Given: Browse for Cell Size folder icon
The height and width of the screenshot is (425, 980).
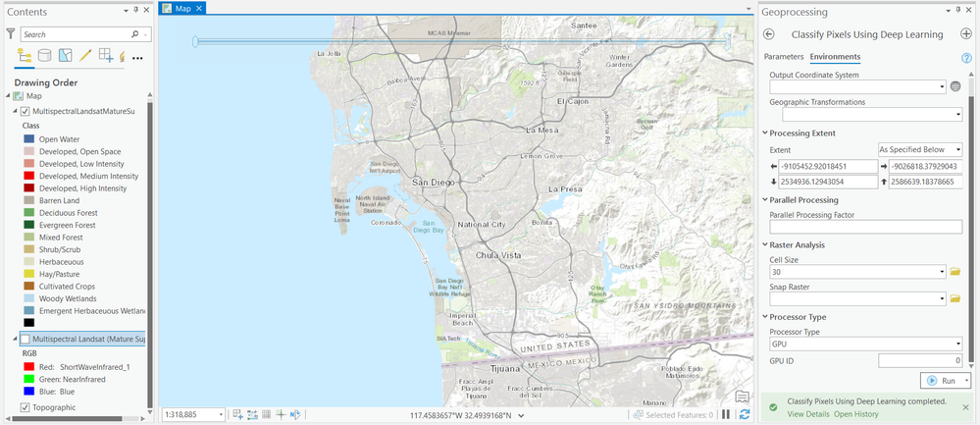Looking at the screenshot, I should tap(955, 272).
